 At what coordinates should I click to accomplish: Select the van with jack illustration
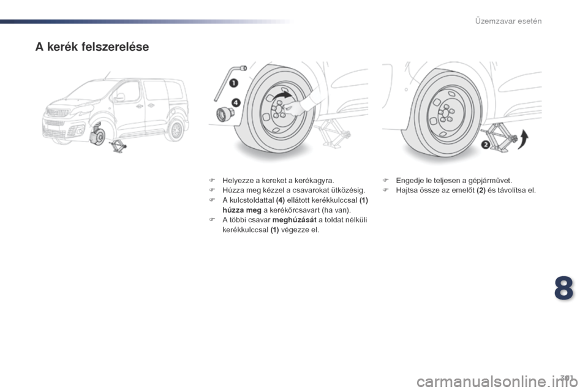point(116,113)
